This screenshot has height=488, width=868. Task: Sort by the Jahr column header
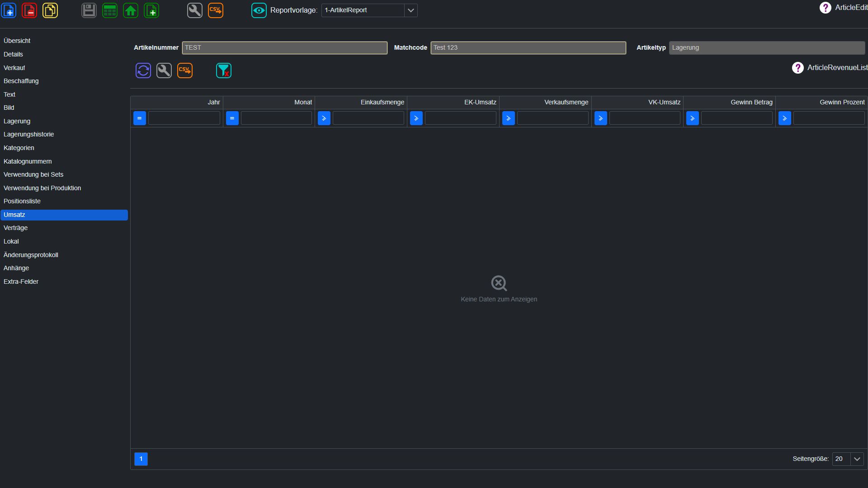point(177,103)
